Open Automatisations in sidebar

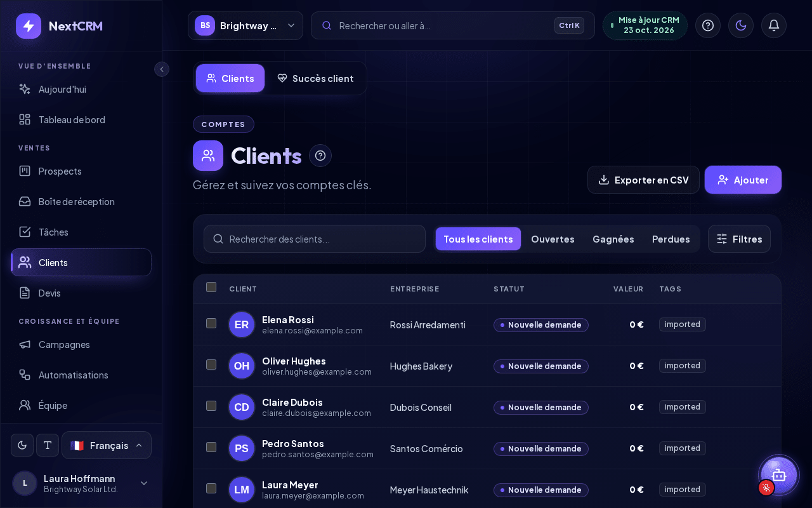(x=81, y=375)
